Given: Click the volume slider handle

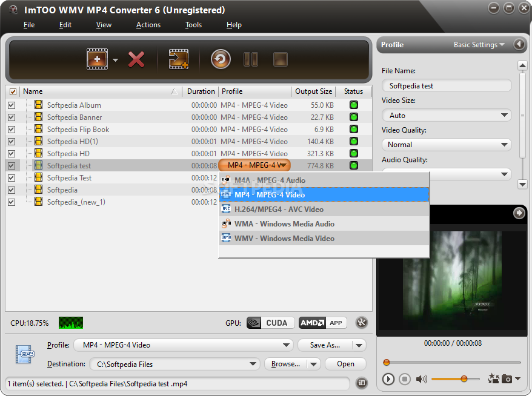Looking at the screenshot, I should point(464,378).
